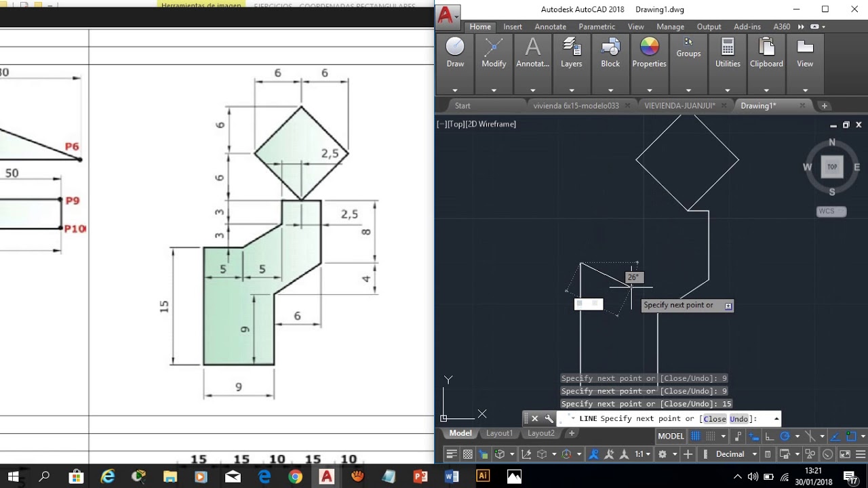This screenshot has height=488, width=868.
Task: Close the VIEVIENDA-JUANJUI drawing tab
Action: click(x=724, y=106)
